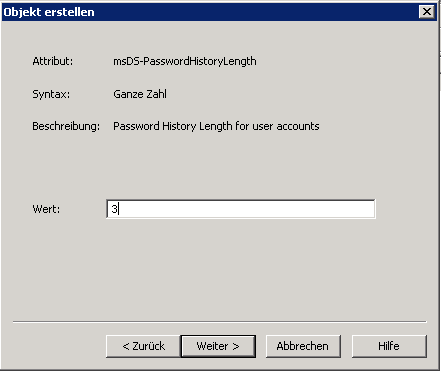Click the horizontal separator above the buttons
This screenshot has height=371, width=441.
(220, 322)
